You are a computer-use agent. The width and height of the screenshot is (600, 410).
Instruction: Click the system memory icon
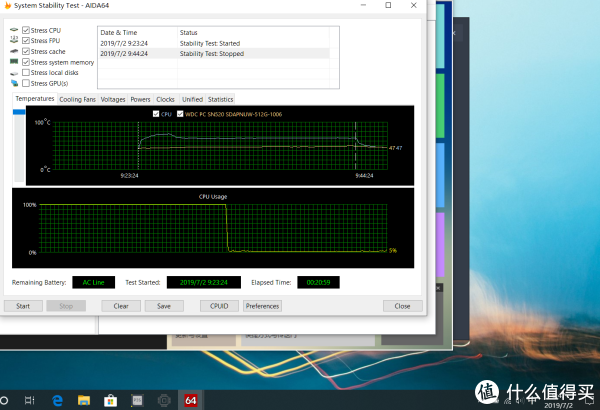[x=13, y=62]
